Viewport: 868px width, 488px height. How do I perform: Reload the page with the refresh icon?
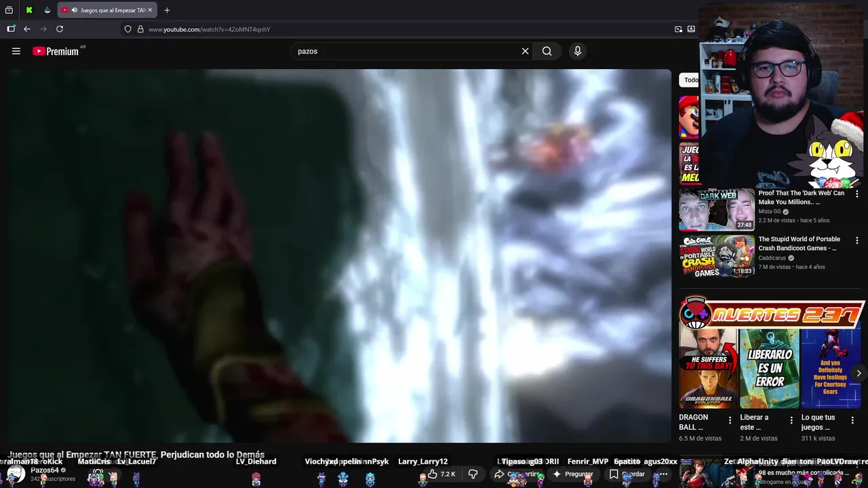60,29
